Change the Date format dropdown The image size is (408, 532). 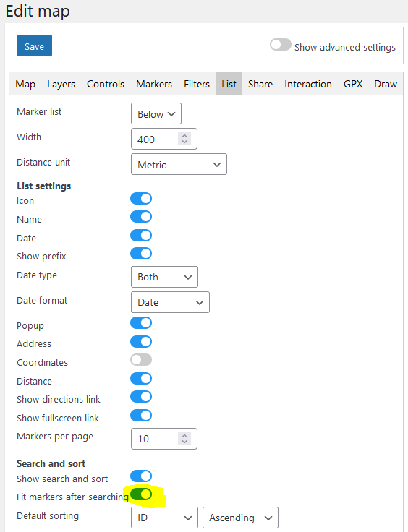tap(170, 302)
